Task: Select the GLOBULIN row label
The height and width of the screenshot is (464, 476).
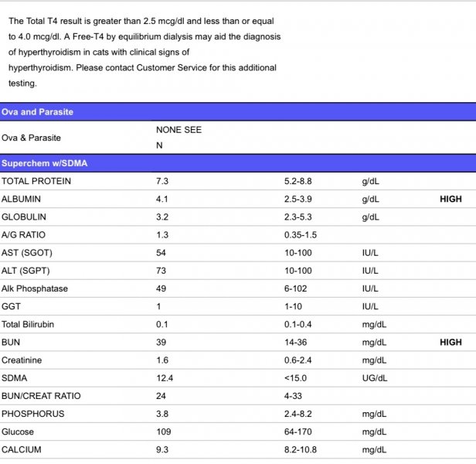Action: [24, 217]
